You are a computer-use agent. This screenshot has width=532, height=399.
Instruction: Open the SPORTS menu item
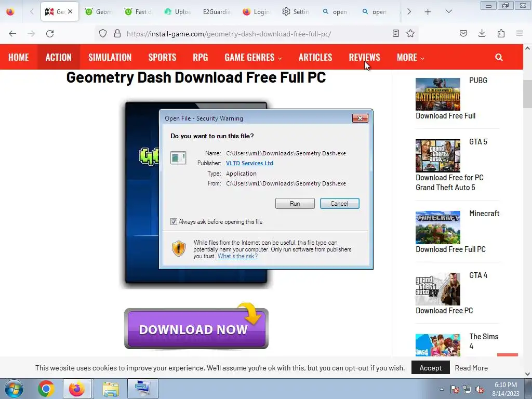coord(162,57)
